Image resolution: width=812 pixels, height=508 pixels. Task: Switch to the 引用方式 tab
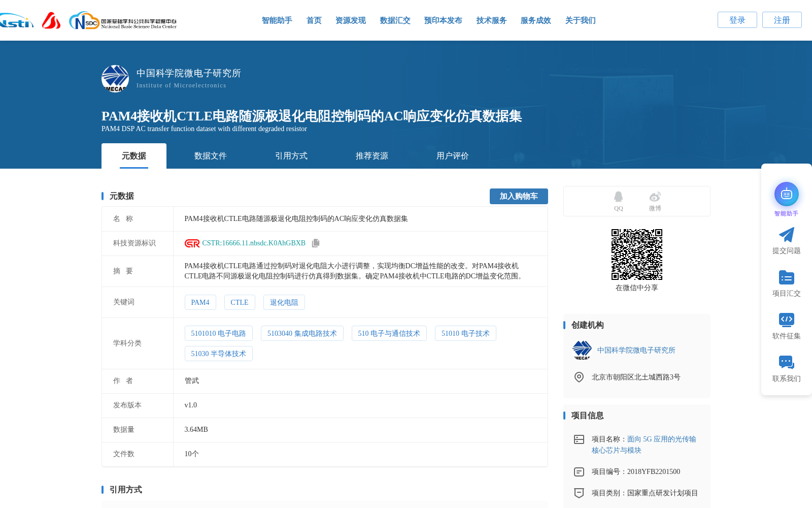291,156
